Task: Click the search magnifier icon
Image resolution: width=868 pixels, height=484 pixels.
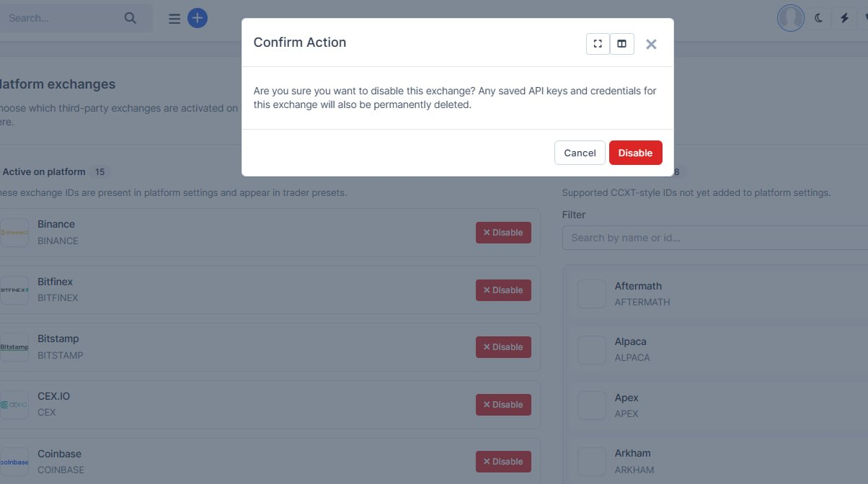Action: 130,18
